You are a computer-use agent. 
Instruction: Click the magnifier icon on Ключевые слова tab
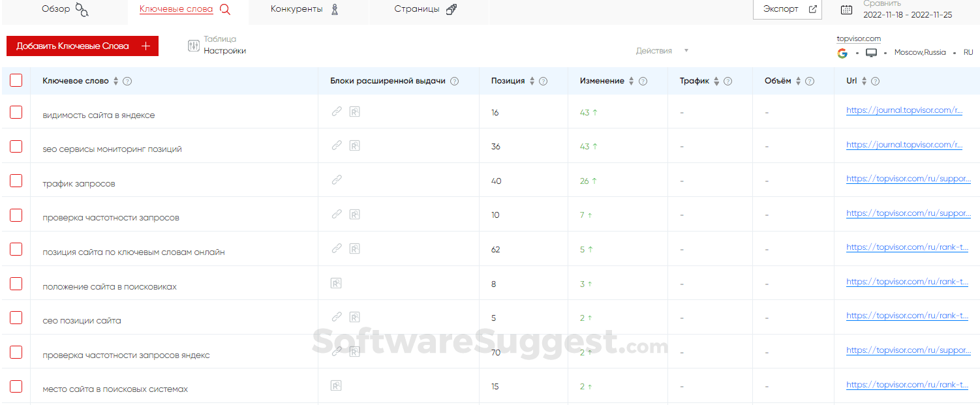224,9
